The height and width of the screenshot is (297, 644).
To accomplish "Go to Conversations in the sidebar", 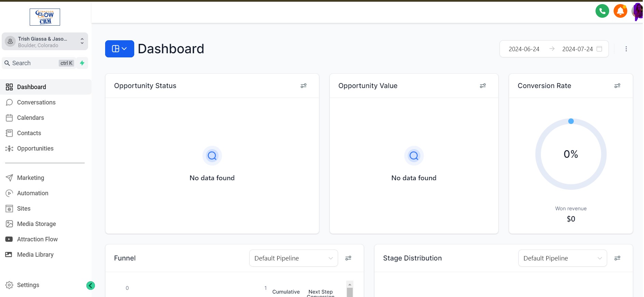I will 36,102.
